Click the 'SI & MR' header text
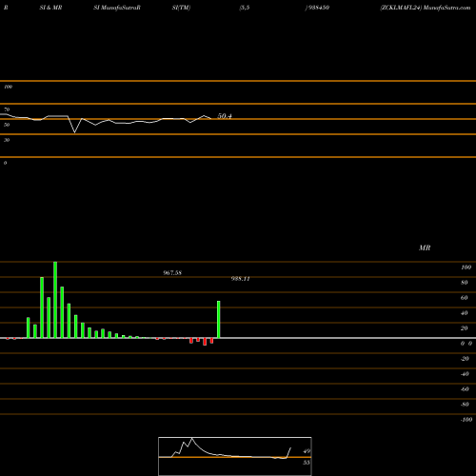Image resolution: width=476 pixels, height=476 pixels. 50,8
